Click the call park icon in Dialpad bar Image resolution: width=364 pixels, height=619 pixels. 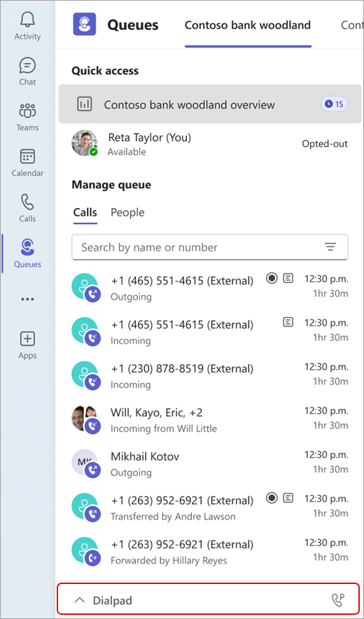click(337, 601)
